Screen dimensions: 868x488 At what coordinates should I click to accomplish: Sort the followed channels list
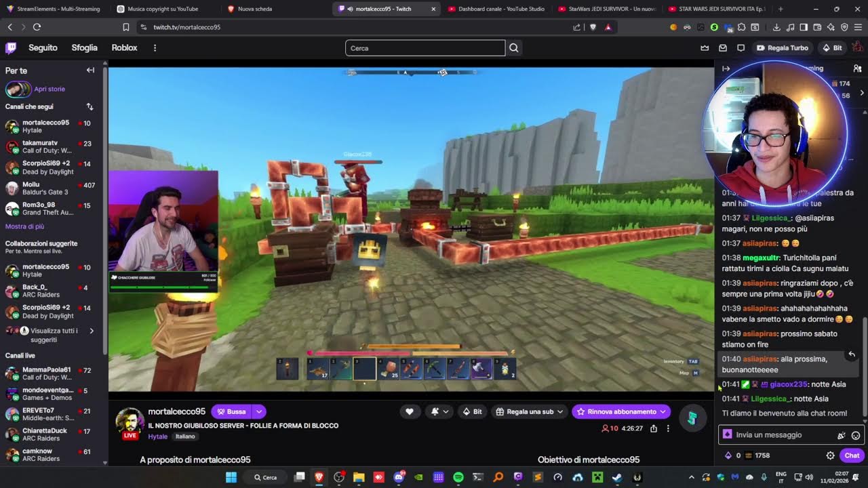point(90,106)
